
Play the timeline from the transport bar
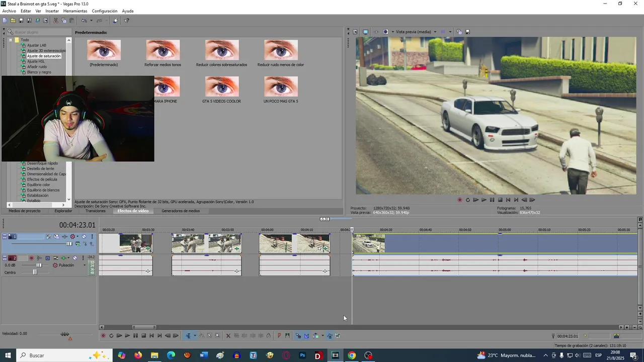click(x=127, y=336)
